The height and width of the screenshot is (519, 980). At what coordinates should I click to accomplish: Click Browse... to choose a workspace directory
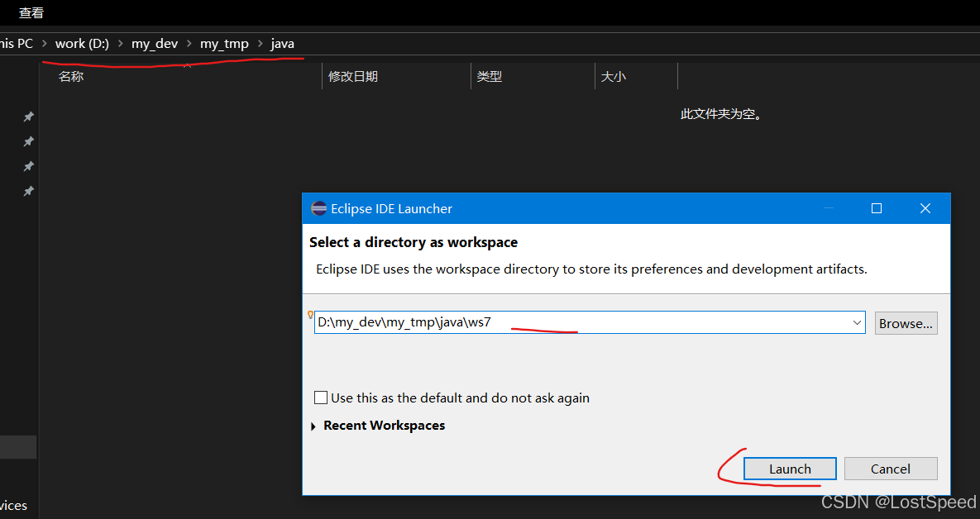pyautogui.click(x=906, y=323)
